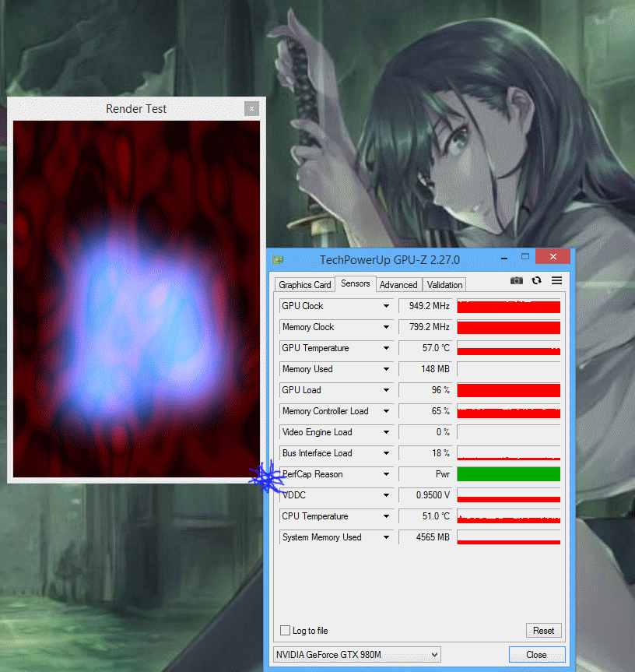635x672 pixels.
Task: Close GPU-Z with the red X button
Action: click(553, 257)
